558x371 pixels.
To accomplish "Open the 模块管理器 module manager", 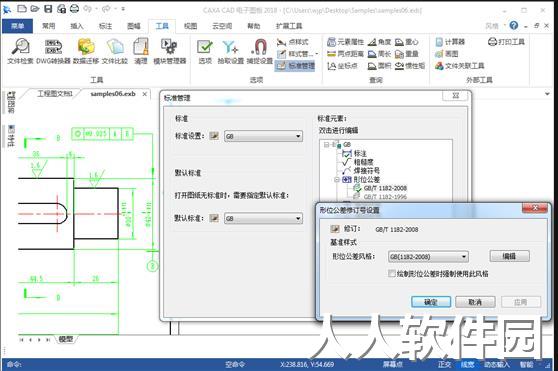I will click(170, 51).
